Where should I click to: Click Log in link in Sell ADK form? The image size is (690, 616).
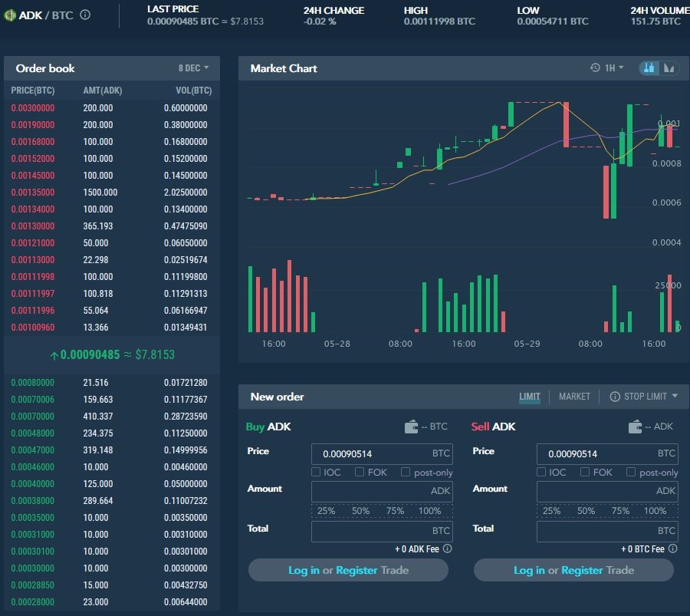click(529, 570)
